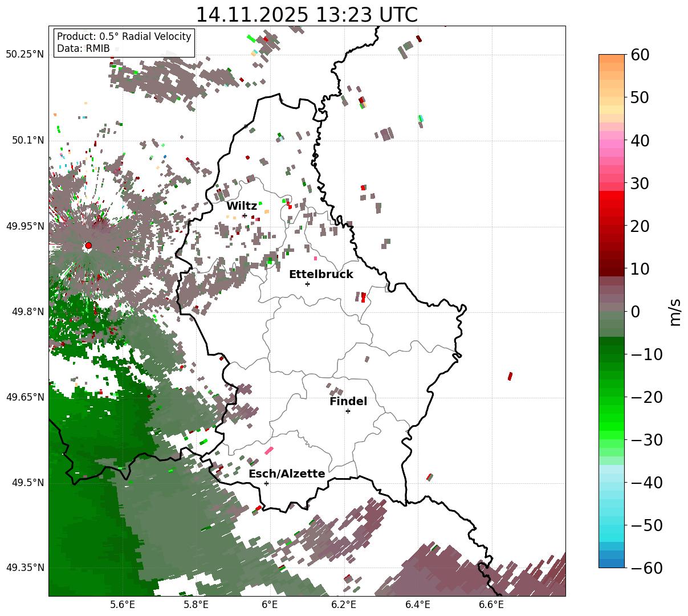
Task: Click the 6.2°E longitude label
Action: [344, 605]
